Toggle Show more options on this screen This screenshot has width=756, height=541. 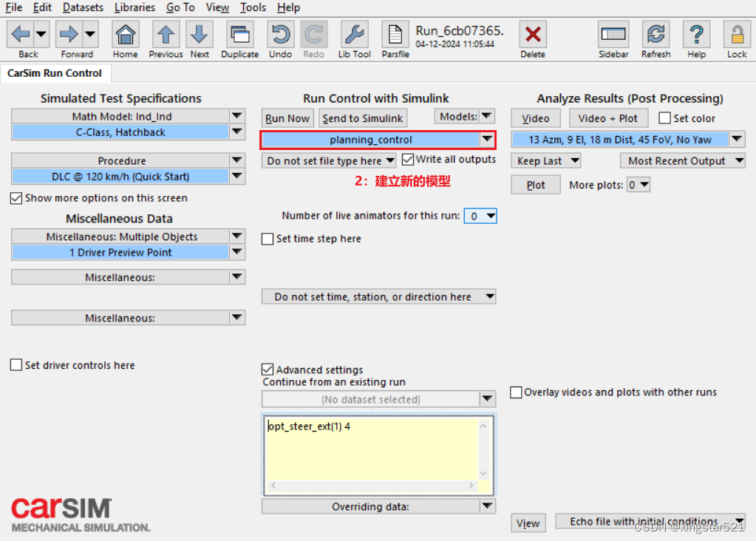[16, 198]
